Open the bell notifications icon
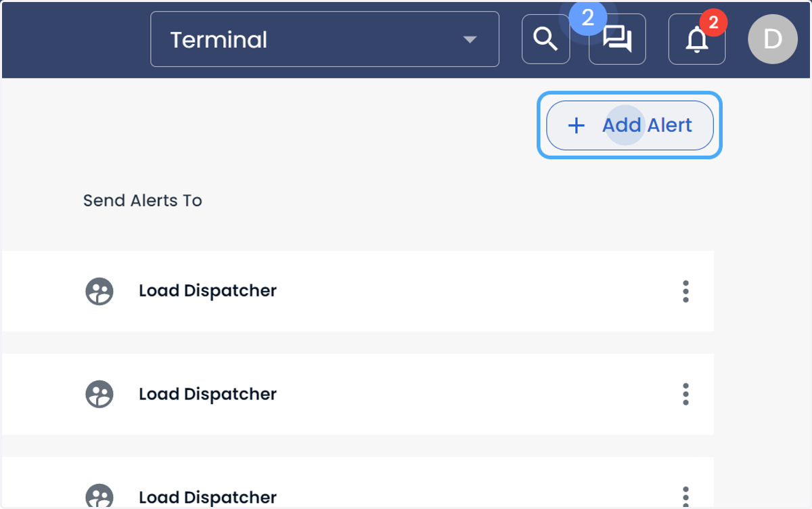Screen dimensions: 812x509 [697, 40]
